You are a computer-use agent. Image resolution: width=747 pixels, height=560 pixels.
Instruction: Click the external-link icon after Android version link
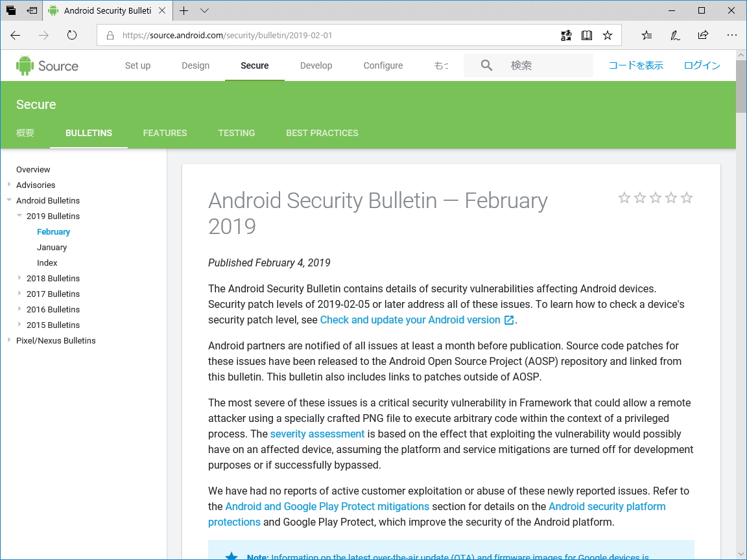(x=510, y=320)
